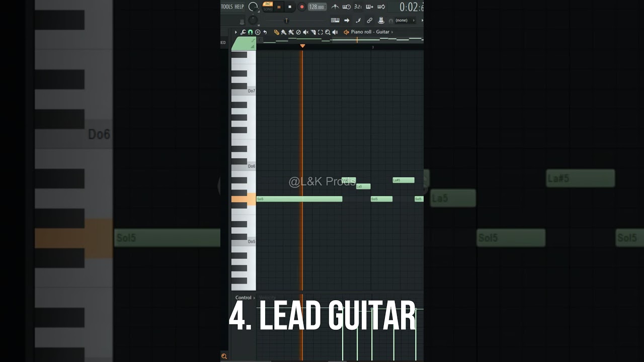Click the Do6 piano key
This screenshot has width=644, height=362.
click(244, 167)
